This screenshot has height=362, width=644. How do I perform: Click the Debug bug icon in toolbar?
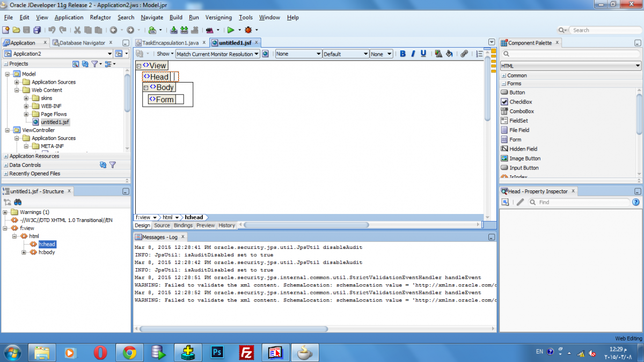[x=248, y=30]
